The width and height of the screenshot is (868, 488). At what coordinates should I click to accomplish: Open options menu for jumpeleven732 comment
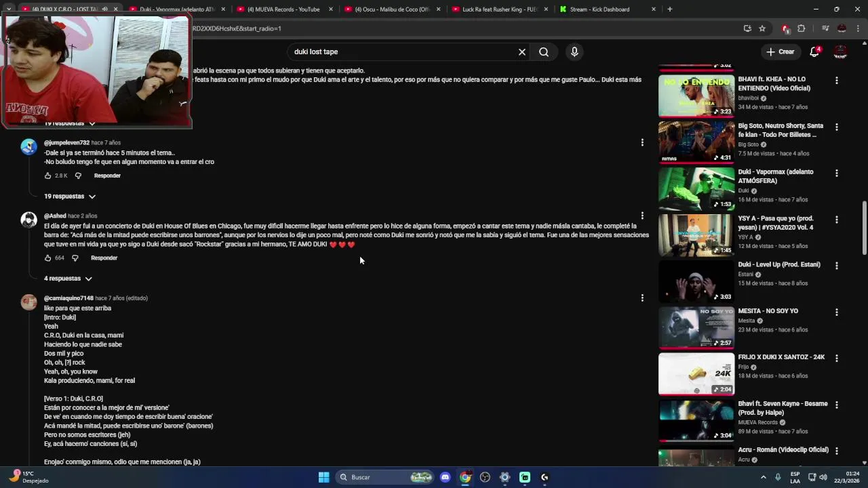coord(642,142)
